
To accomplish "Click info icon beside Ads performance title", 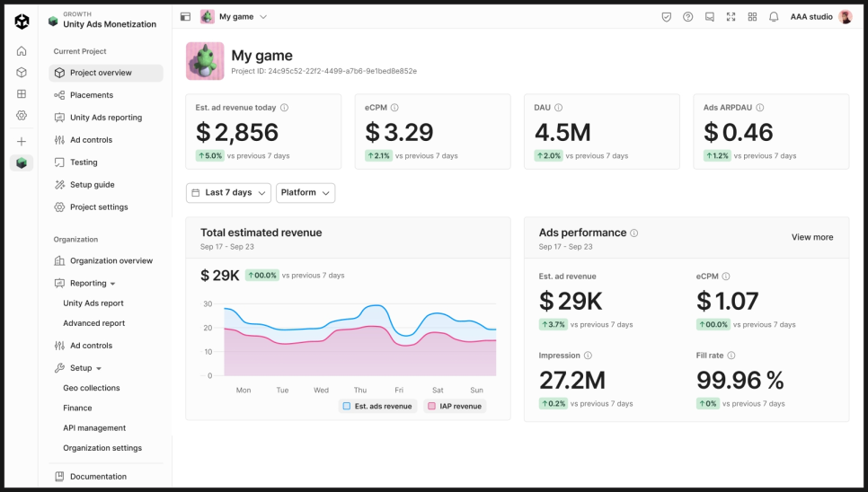I will 634,233.
